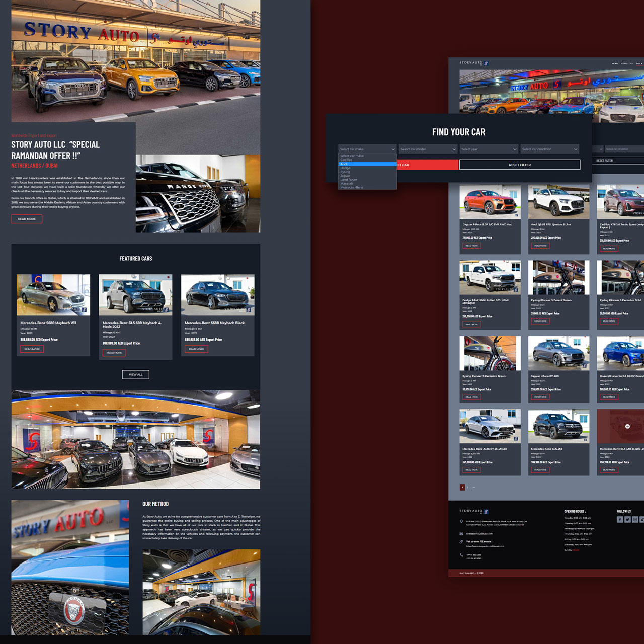The height and width of the screenshot is (644, 644).
Task: Click the OUR METHOD heading
Action: coord(155,504)
